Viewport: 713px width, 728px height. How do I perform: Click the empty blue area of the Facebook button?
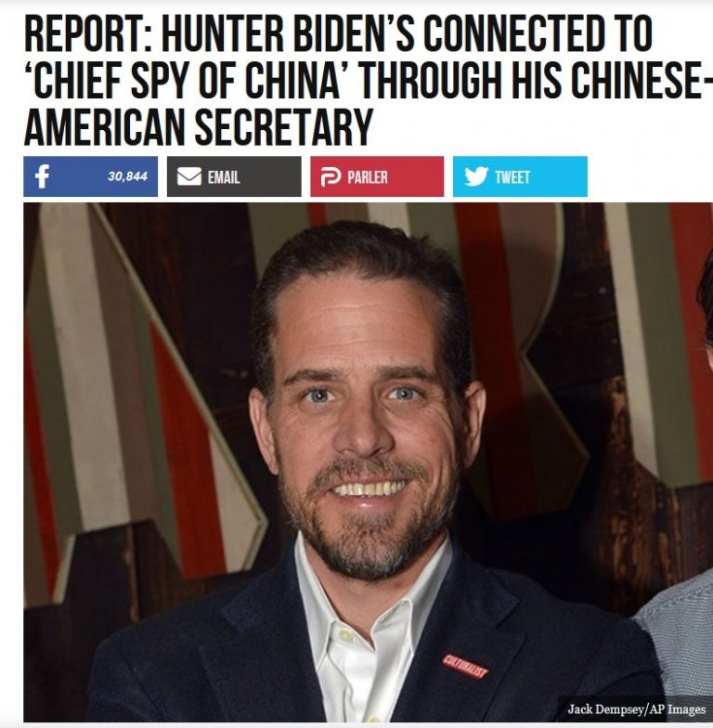(79, 176)
